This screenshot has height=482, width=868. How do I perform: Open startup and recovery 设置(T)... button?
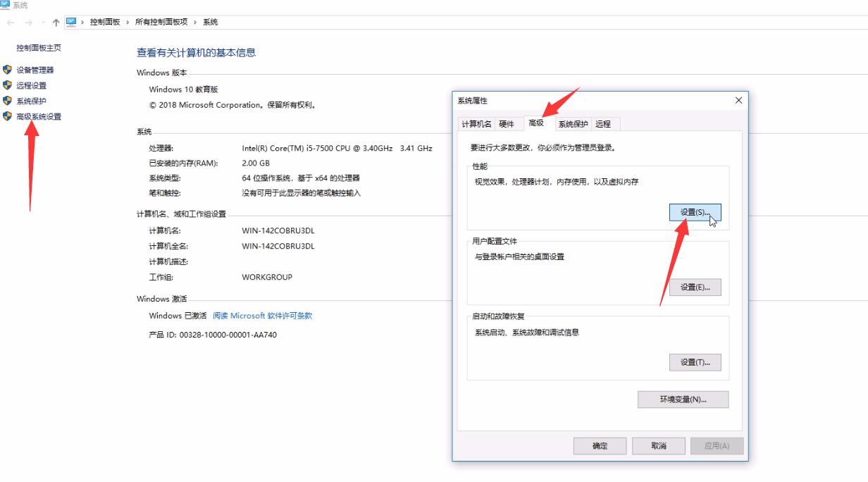pyautogui.click(x=695, y=362)
